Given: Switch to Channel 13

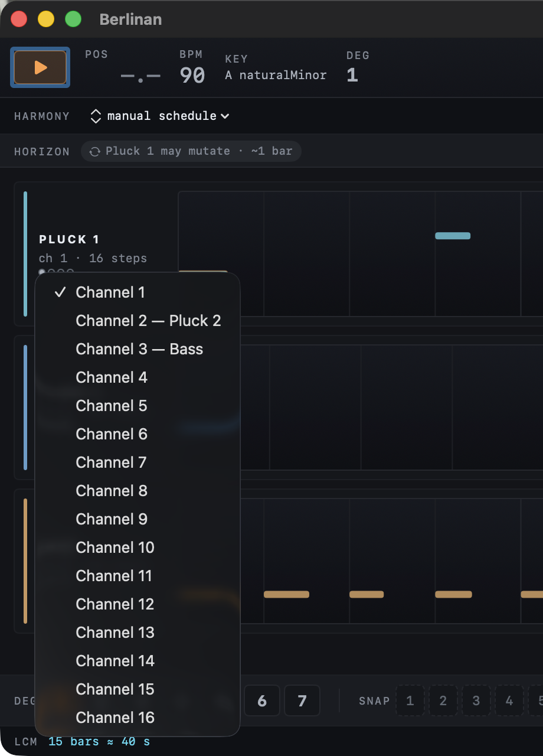Looking at the screenshot, I should [138, 633].
